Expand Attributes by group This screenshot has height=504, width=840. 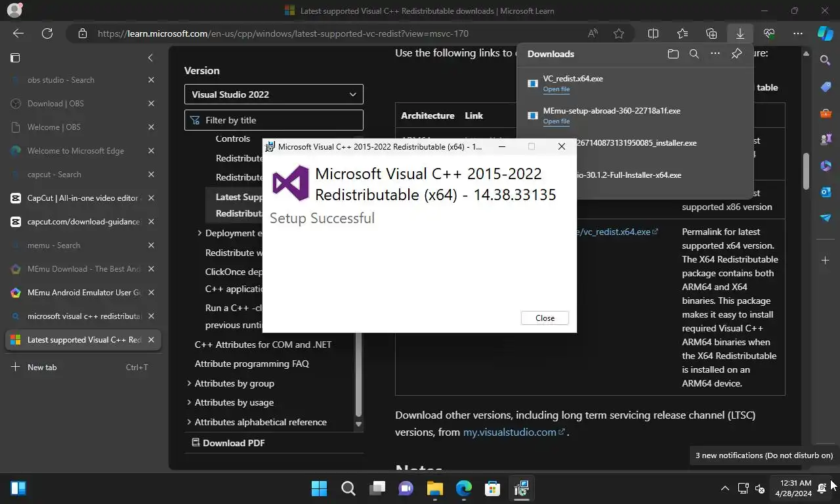189,383
